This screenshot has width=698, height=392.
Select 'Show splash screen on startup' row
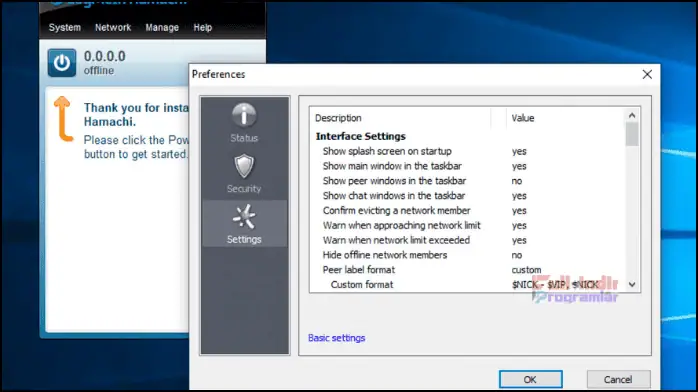pyautogui.click(x=467, y=151)
